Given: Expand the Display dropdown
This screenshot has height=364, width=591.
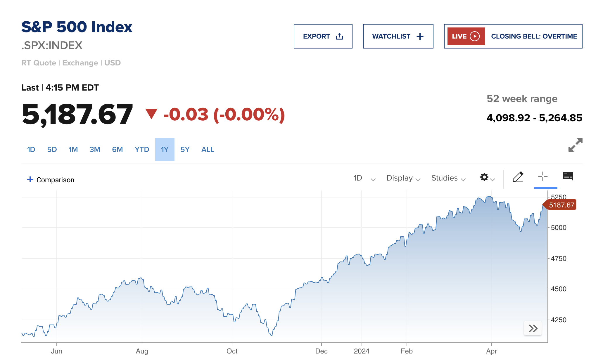Looking at the screenshot, I should [x=403, y=178].
